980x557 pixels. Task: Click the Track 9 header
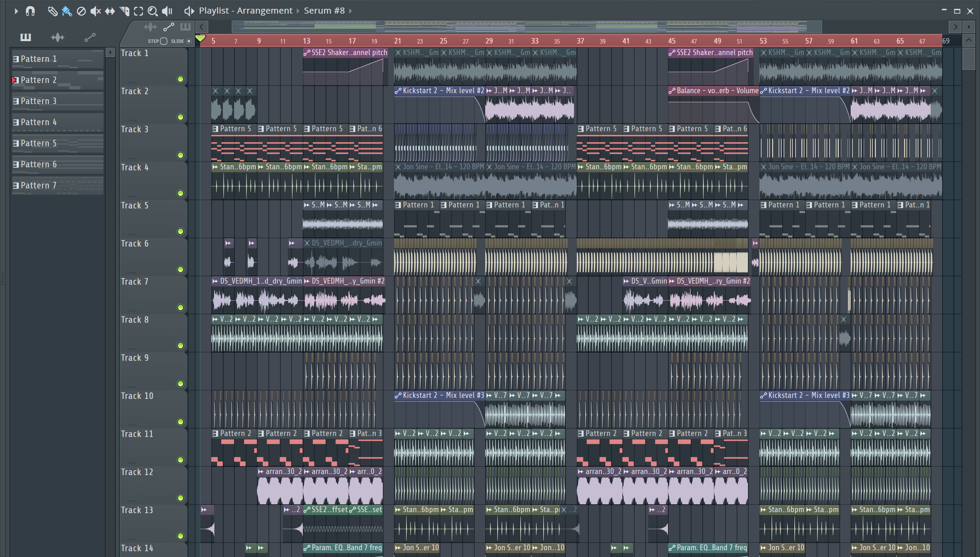click(153, 371)
